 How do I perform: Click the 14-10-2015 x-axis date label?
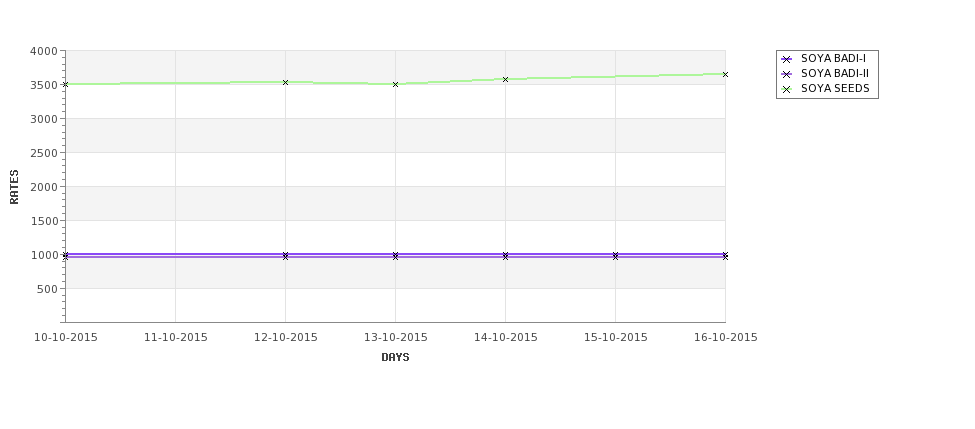[x=506, y=338]
